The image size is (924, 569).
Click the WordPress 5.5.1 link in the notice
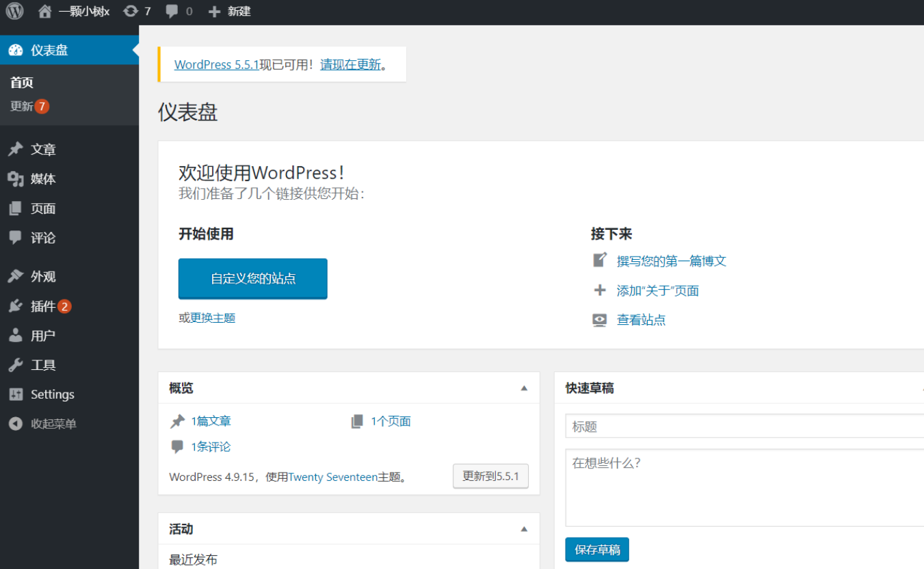click(217, 64)
